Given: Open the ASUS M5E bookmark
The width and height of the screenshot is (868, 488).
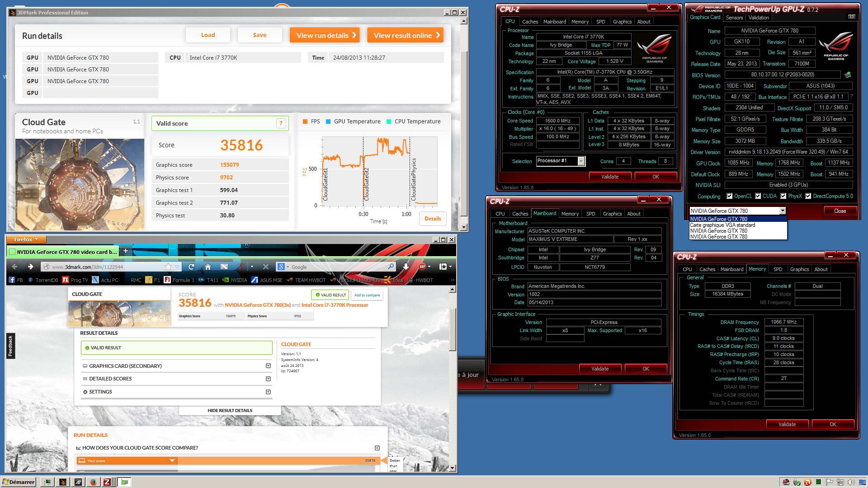Looking at the screenshot, I should [267, 280].
